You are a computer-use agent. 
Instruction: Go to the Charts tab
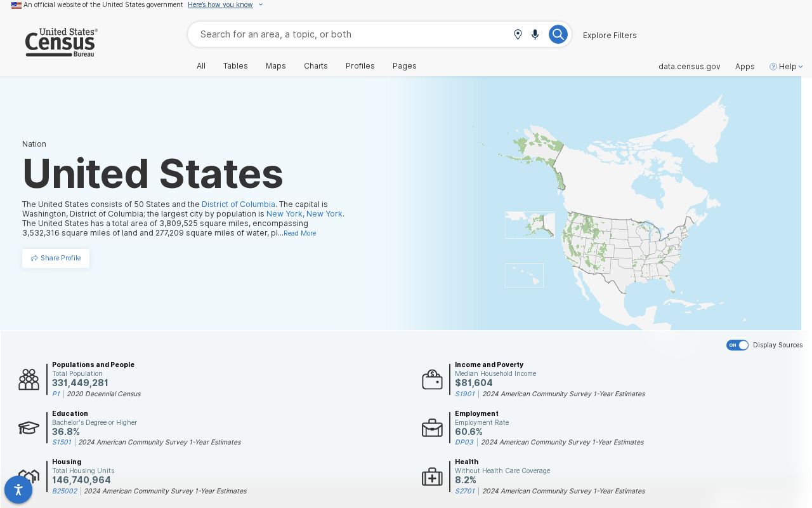click(x=316, y=66)
